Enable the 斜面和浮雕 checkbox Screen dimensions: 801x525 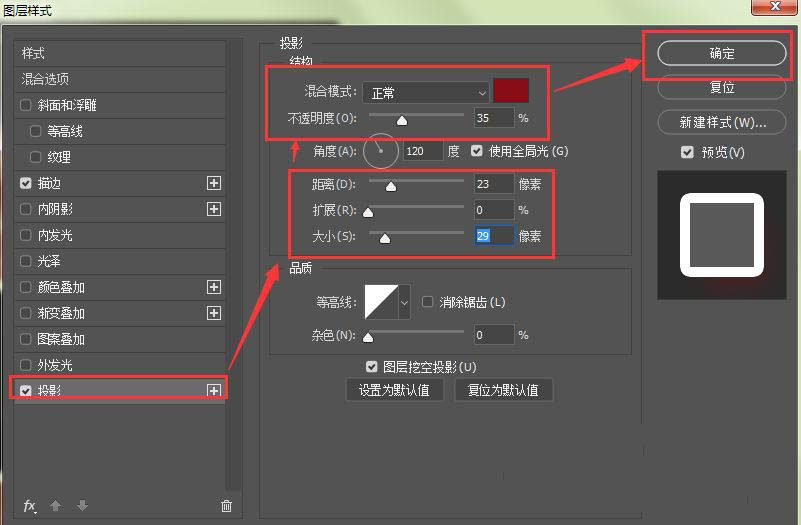25,105
